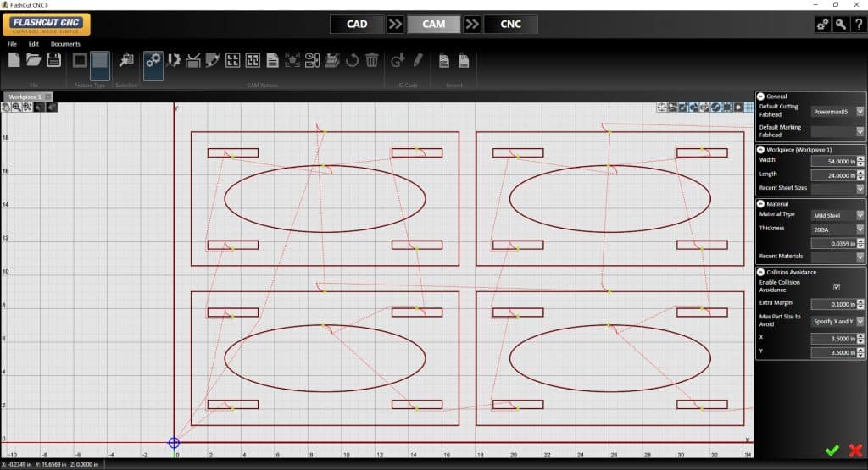The image size is (868, 470).
Task: Open the Default Cutting Fabhead dropdown
Action: 860,111
